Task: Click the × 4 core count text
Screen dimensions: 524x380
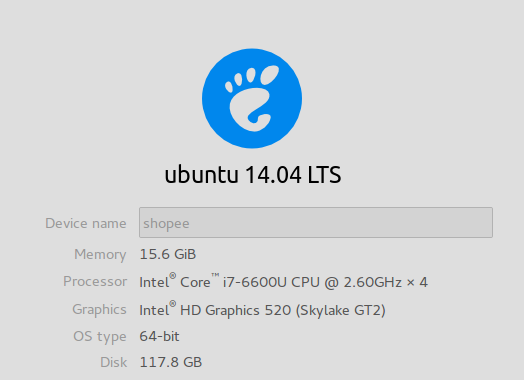Action: point(417,282)
